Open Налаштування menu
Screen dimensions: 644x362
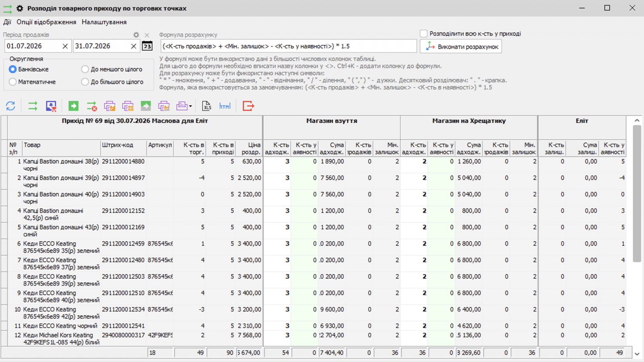(x=104, y=22)
